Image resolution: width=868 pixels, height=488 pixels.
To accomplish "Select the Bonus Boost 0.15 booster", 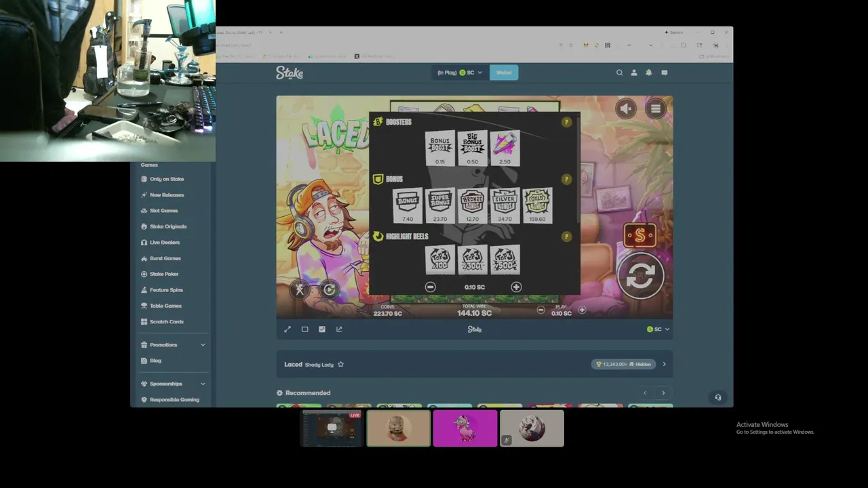I will tap(440, 148).
